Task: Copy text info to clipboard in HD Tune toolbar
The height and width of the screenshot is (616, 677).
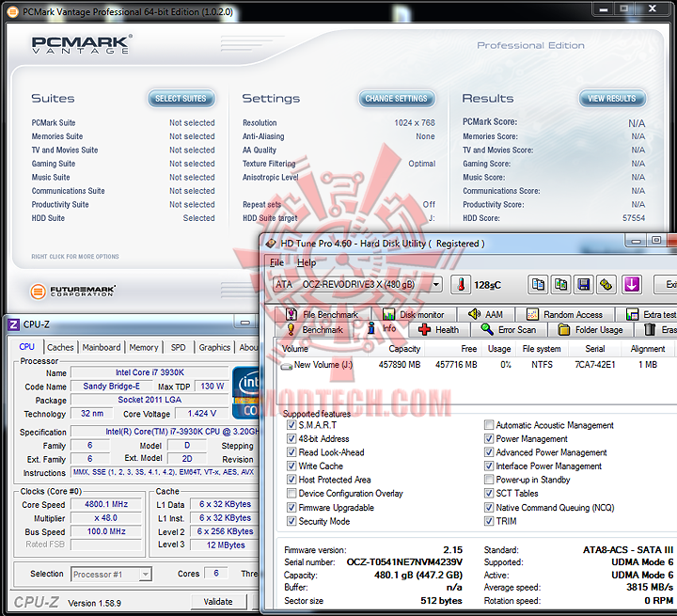Action: point(538,285)
